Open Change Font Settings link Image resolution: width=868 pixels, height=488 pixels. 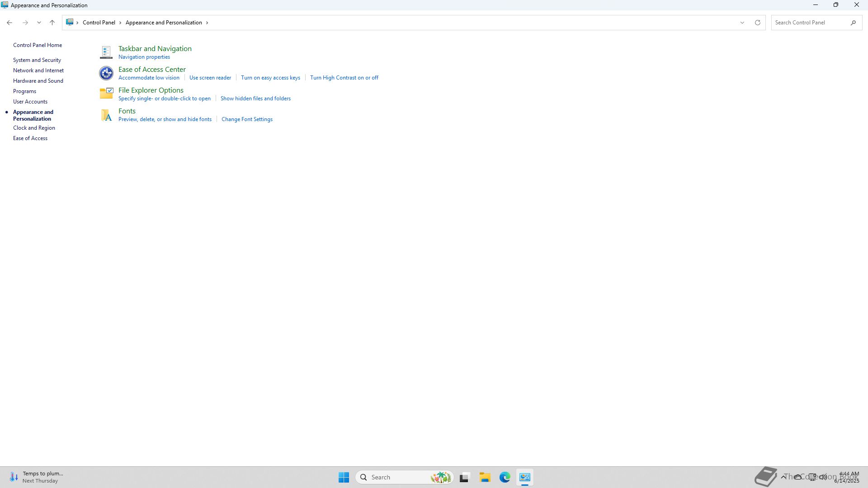247,119
